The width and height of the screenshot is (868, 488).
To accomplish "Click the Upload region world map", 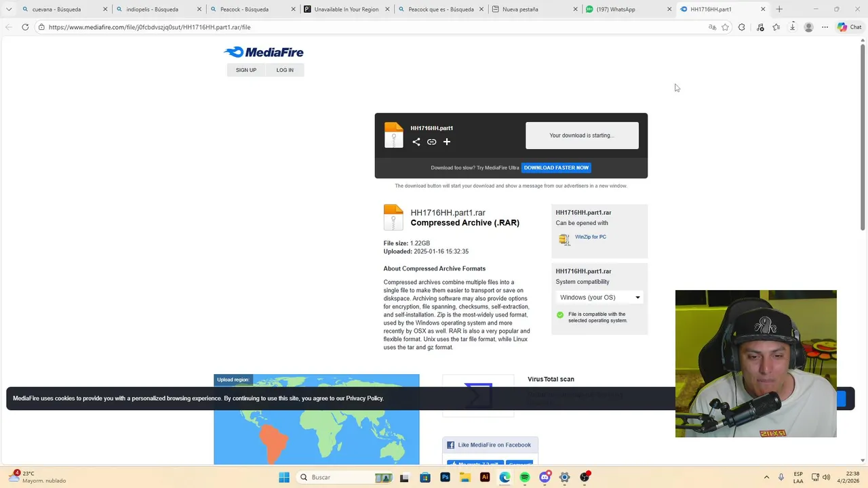I will (317, 420).
